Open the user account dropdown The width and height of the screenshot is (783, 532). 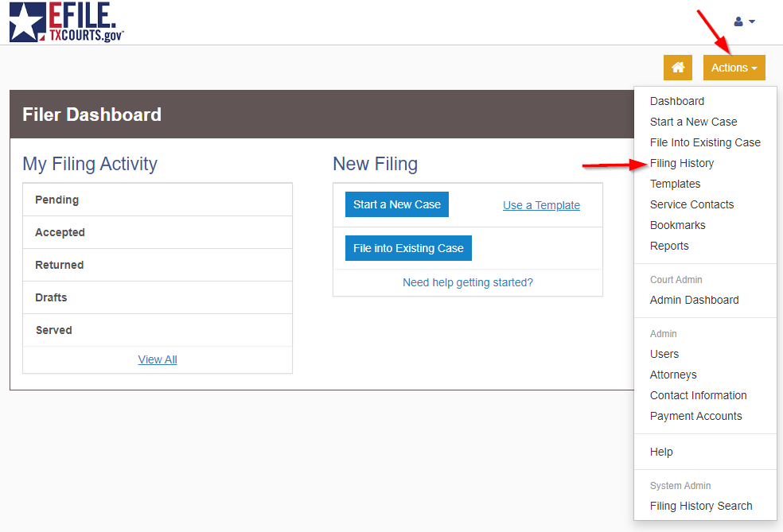[744, 21]
